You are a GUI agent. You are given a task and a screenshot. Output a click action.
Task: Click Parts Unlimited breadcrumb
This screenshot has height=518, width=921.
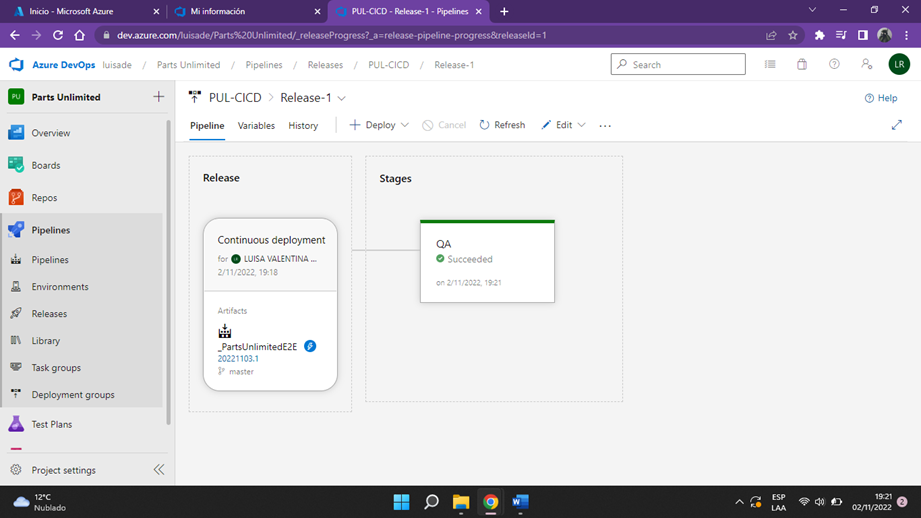(189, 65)
